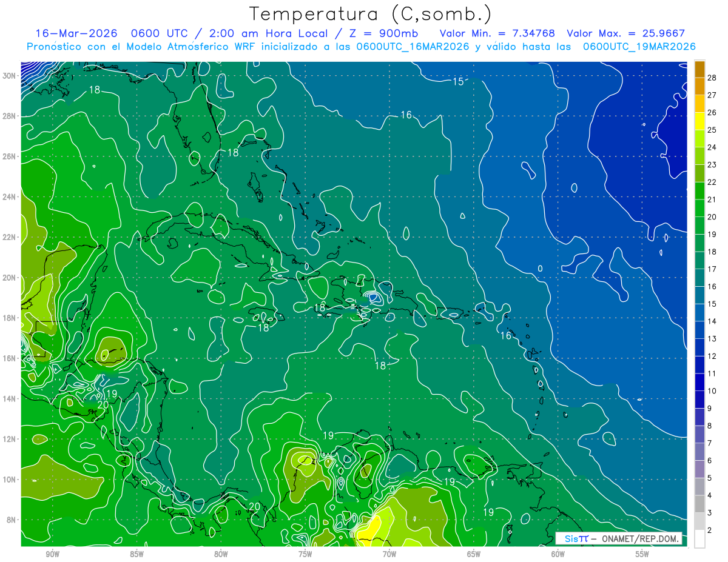Click the '22' label on the color scale
Screen dimensions: 728x562
[x=712, y=182]
